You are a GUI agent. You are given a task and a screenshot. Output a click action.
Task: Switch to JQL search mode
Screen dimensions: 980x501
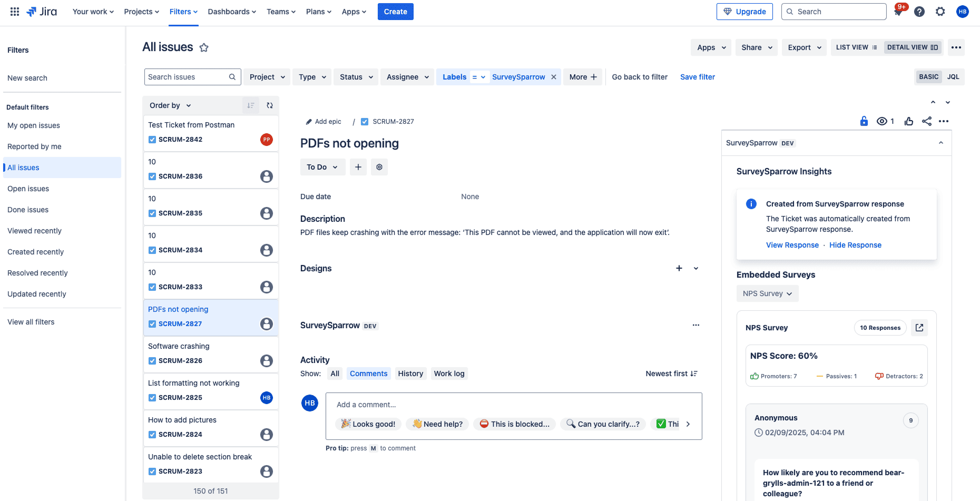[953, 77]
